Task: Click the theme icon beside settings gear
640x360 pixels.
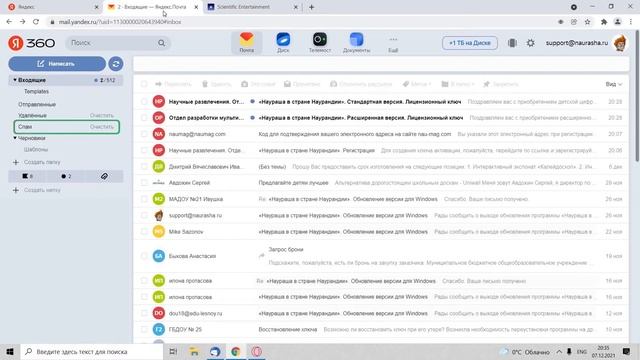Action: (x=512, y=43)
